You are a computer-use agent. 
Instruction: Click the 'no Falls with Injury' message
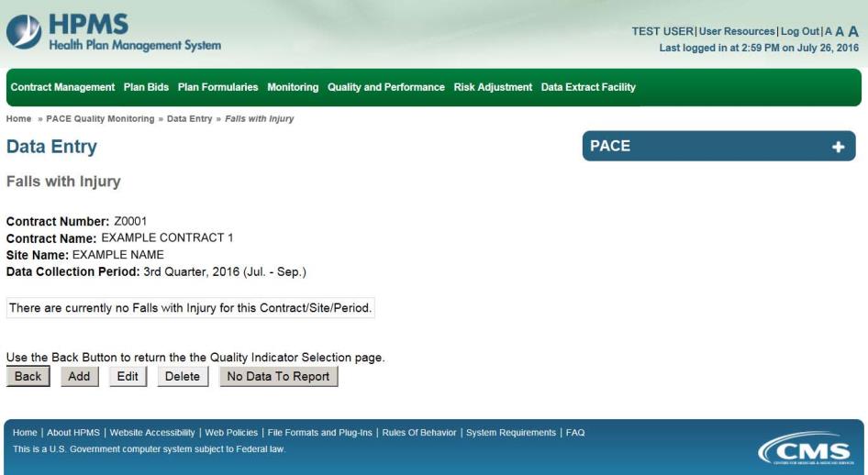(x=191, y=308)
